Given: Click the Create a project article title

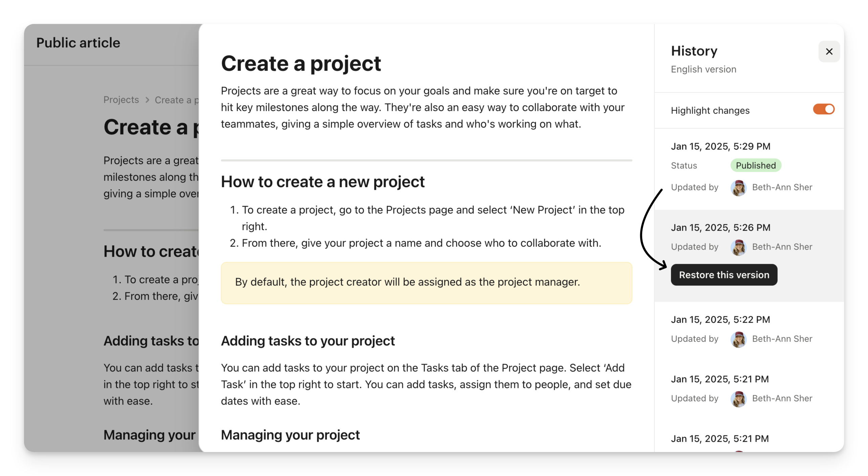Looking at the screenshot, I should click(301, 64).
